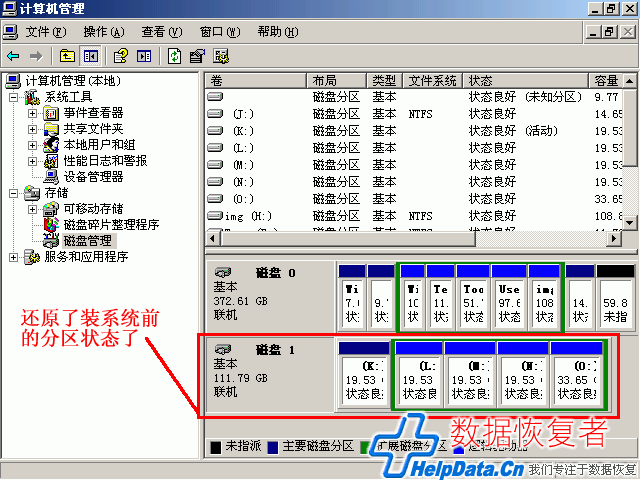
Task: Click the 计算机管理(本地) root icon
Action: [x=13, y=81]
